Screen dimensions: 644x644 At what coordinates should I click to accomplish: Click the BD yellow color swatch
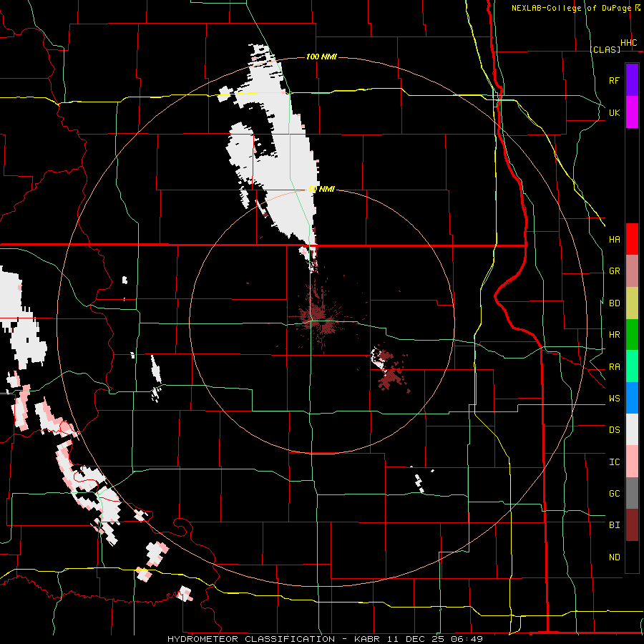click(x=632, y=303)
